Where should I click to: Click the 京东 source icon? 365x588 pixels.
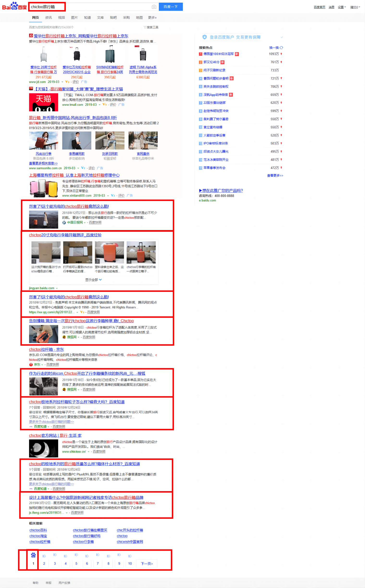coord(31,365)
